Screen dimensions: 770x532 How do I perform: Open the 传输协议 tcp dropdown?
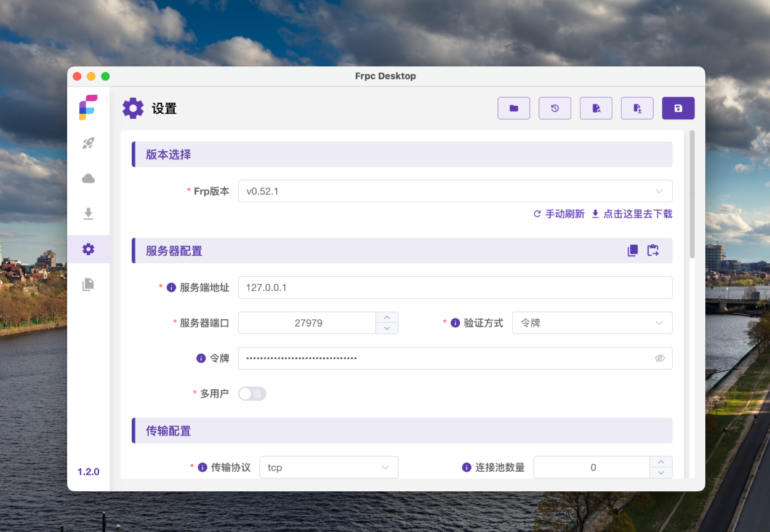coord(329,467)
